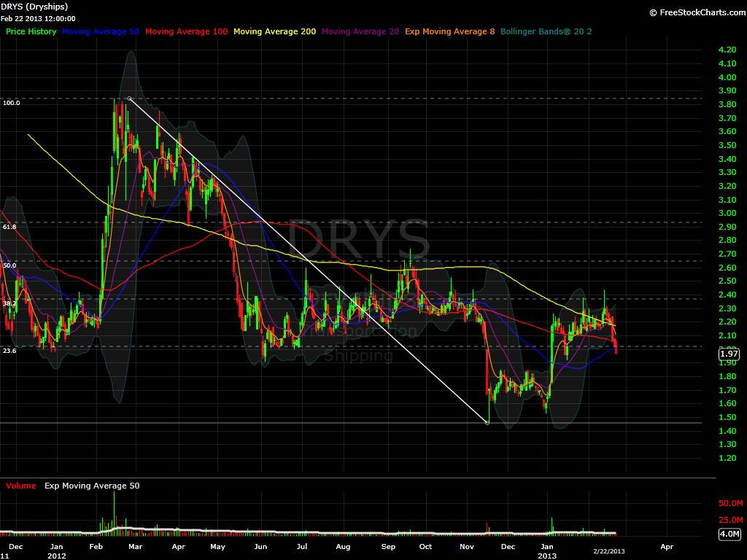Viewport: 747px width, 560px height.
Task: Click the 2013 label on time axis
Action: click(546, 555)
